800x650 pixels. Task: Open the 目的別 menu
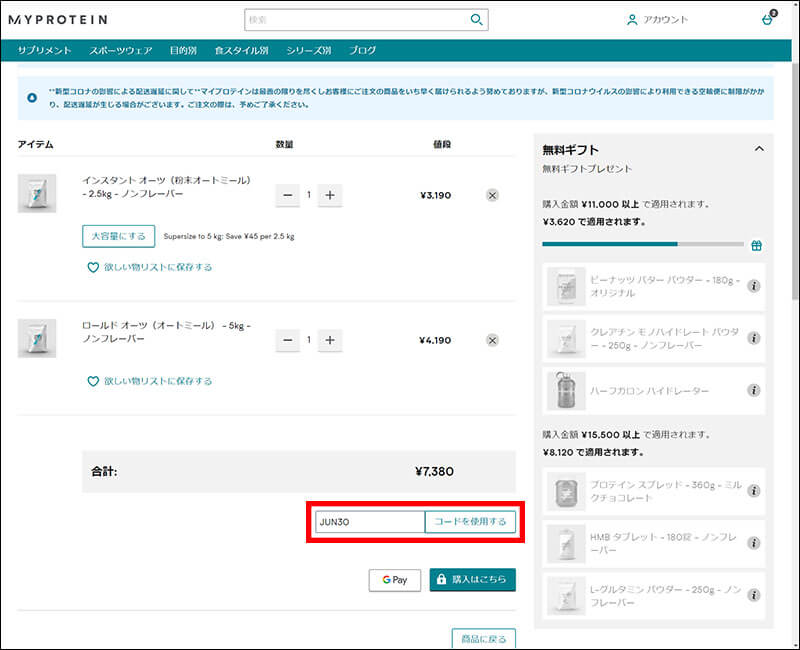coord(183,51)
